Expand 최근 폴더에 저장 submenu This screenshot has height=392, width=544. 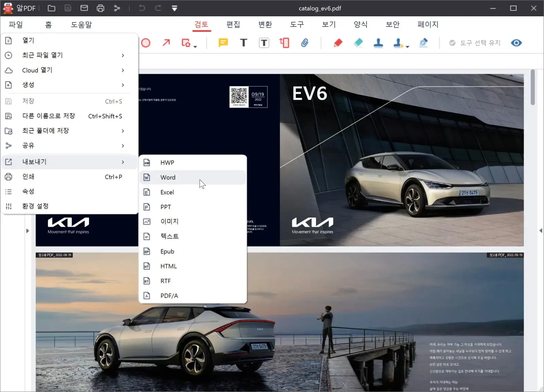point(69,131)
